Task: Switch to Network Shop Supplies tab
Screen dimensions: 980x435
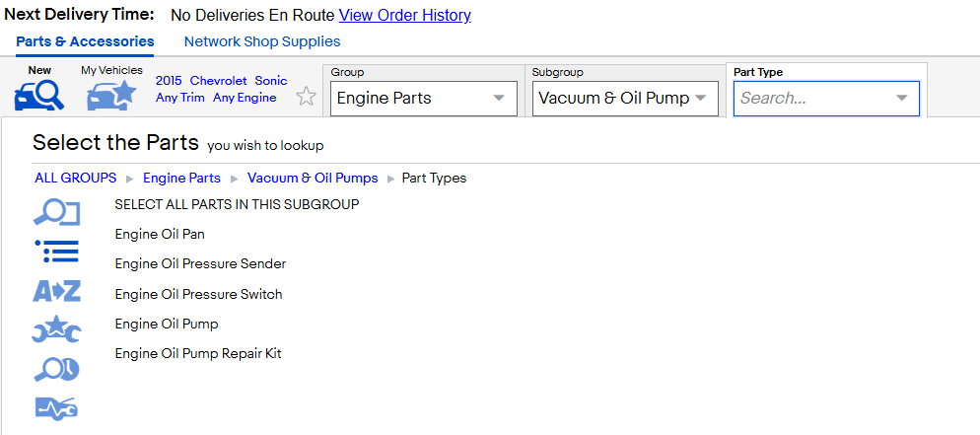Action: 262,41
